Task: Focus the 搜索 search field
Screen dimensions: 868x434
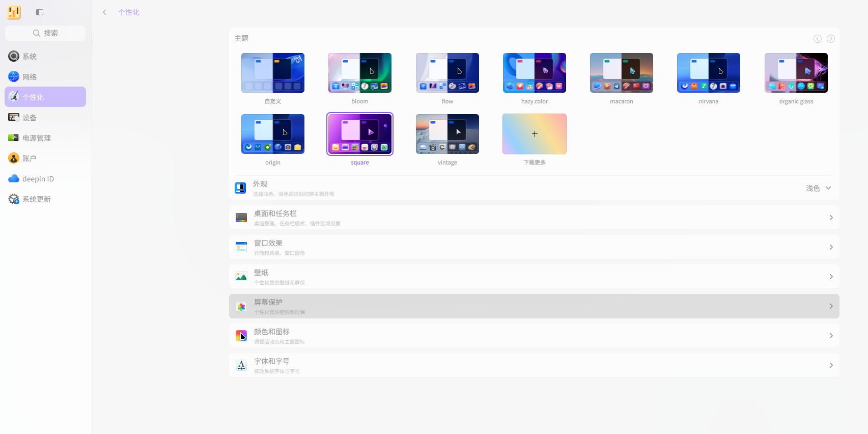Action: pyautogui.click(x=45, y=33)
